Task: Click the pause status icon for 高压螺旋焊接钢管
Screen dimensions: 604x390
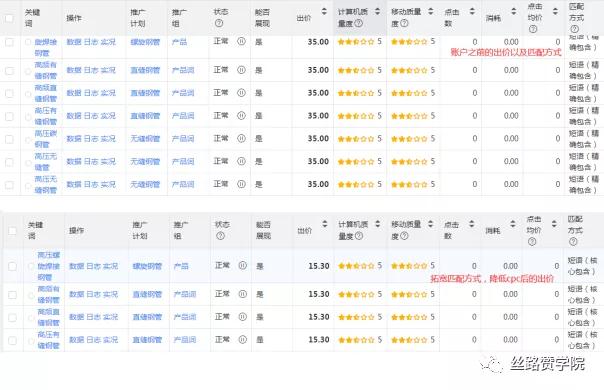Action: [242, 266]
